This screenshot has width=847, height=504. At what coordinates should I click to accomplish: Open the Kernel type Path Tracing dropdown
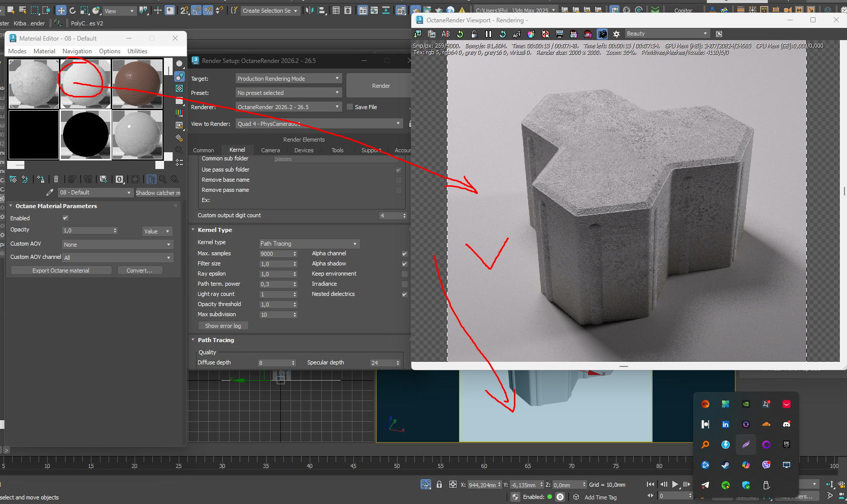click(309, 244)
